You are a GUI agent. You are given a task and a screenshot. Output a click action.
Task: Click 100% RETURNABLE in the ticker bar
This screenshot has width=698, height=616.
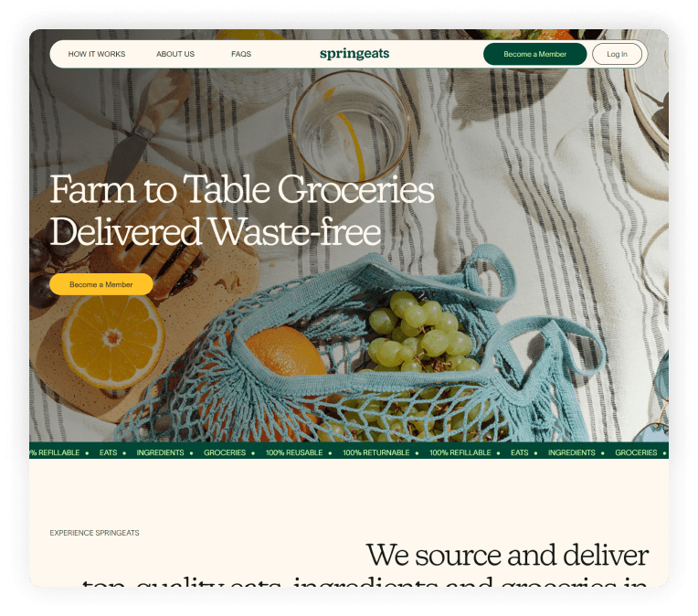pos(376,452)
